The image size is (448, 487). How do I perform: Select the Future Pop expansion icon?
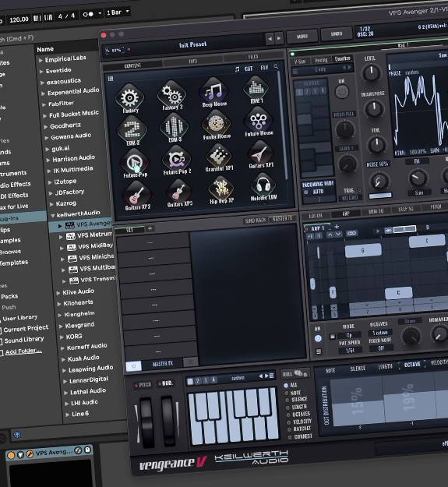click(x=135, y=163)
